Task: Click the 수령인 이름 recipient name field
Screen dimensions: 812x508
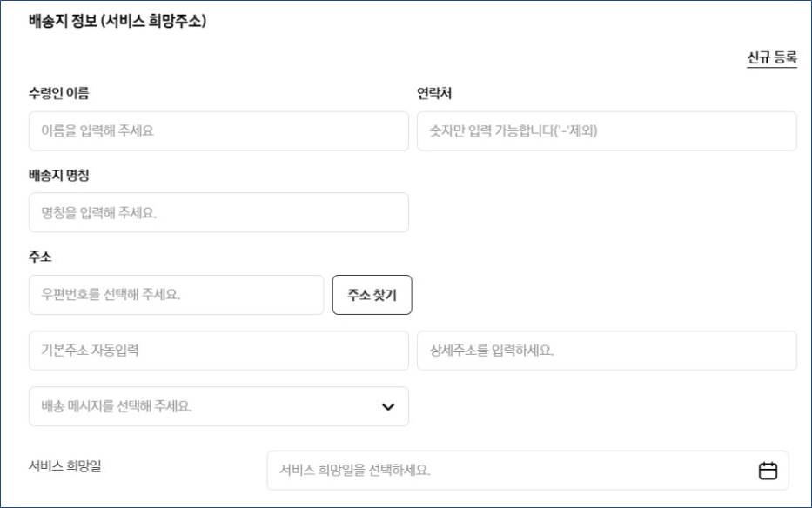Action: click(x=218, y=131)
